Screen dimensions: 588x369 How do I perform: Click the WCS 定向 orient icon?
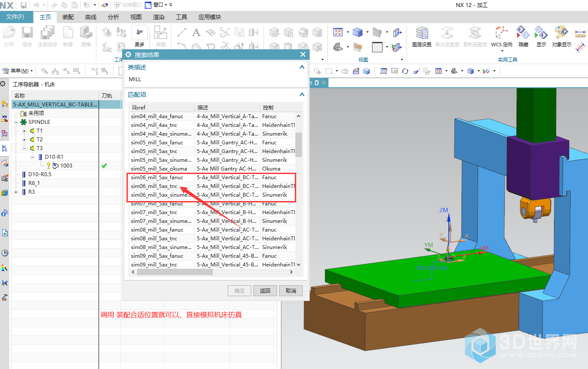coord(502,33)
